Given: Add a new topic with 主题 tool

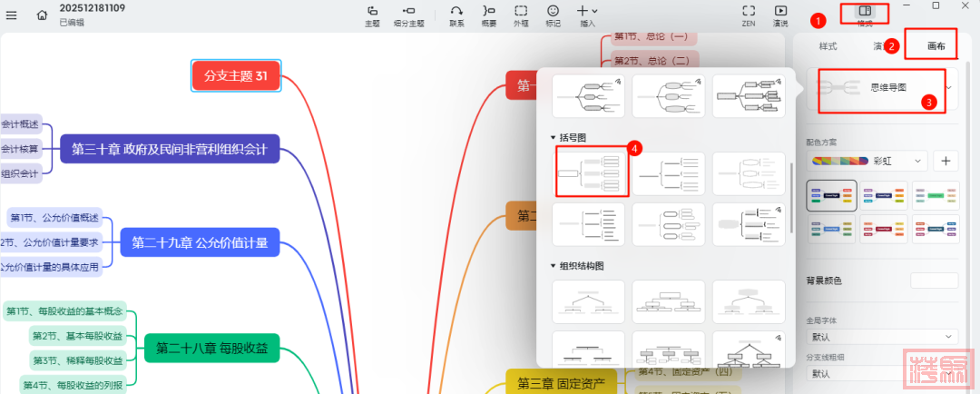Looking at the screenshot, I should pyautogui.click(x=372, y=14).
